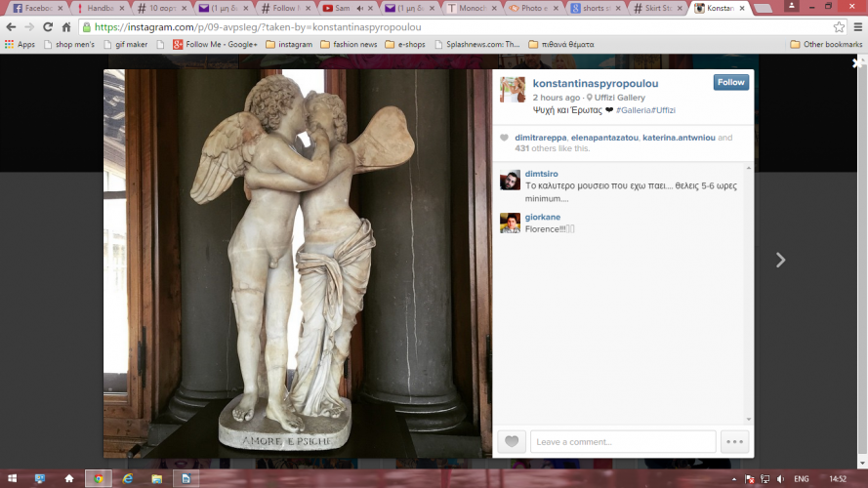This screenshot has width=868, height=488.
Task: View katerina.antwniou's profile from likes
Action: click(679, 138)
